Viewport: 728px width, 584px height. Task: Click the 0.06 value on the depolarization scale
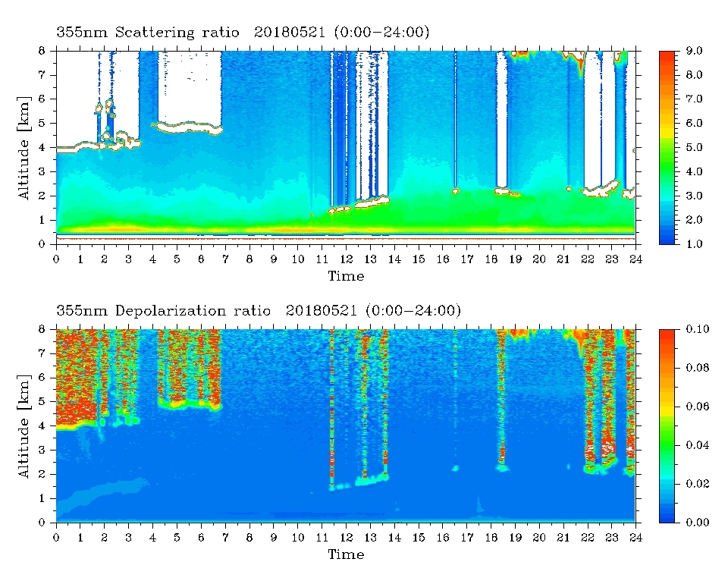click(698, 407)
